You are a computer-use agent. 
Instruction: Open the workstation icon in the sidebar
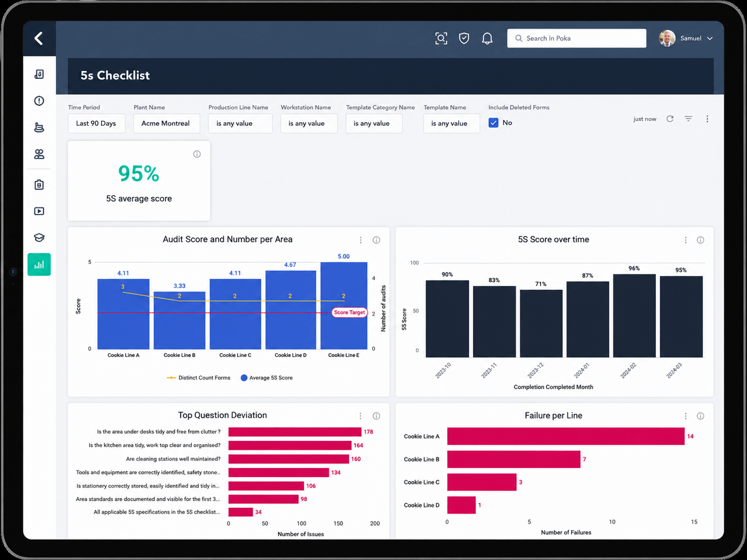click(x=39, y=127)
